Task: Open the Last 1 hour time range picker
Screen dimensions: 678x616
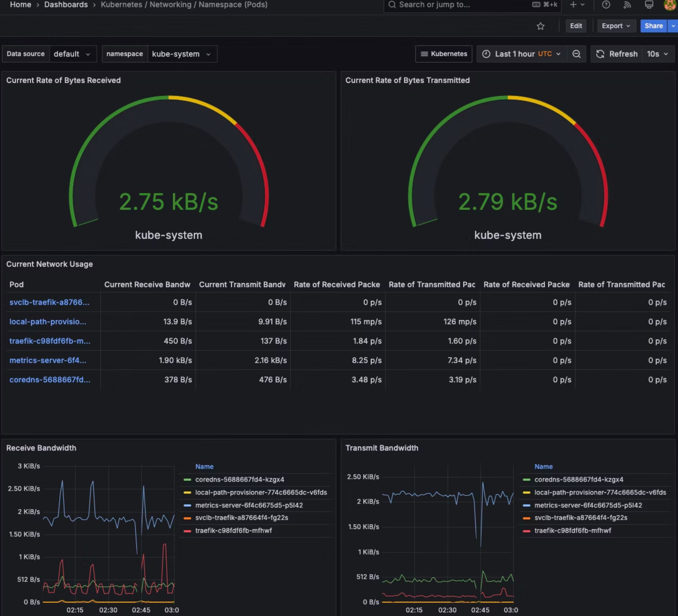Action: click(x=521, y=54)
